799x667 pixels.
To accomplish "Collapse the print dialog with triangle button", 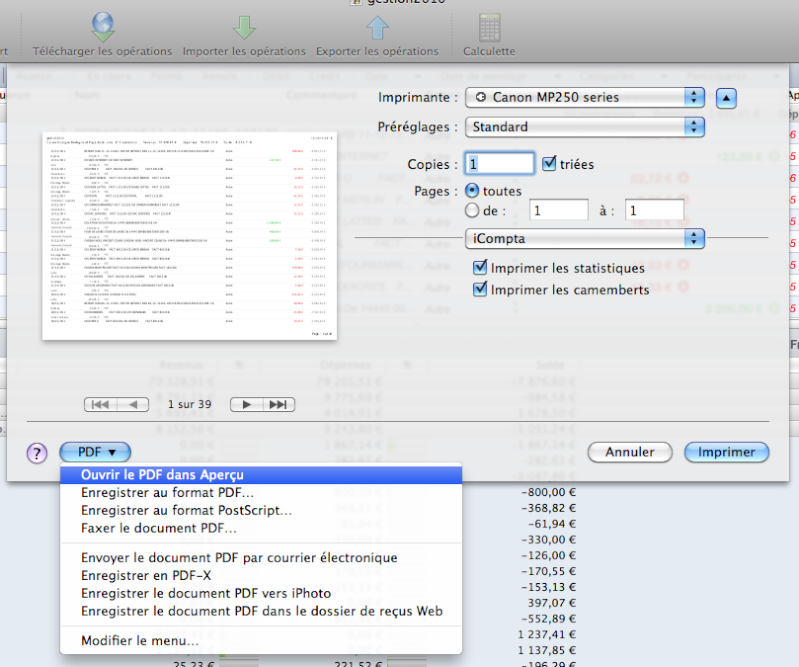I will coord(726,98).
